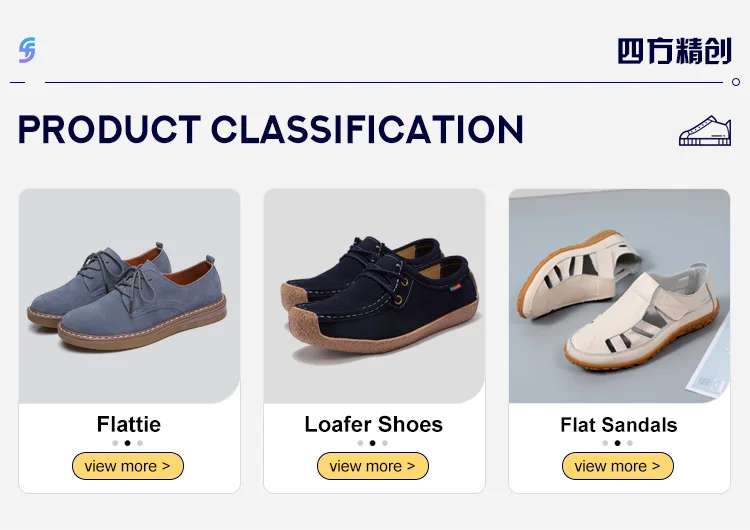Click the Flattie category title

[129, 424]
